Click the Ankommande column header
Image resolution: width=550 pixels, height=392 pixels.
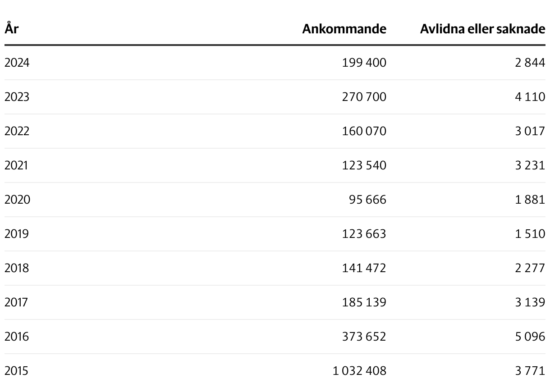[344, 29]
